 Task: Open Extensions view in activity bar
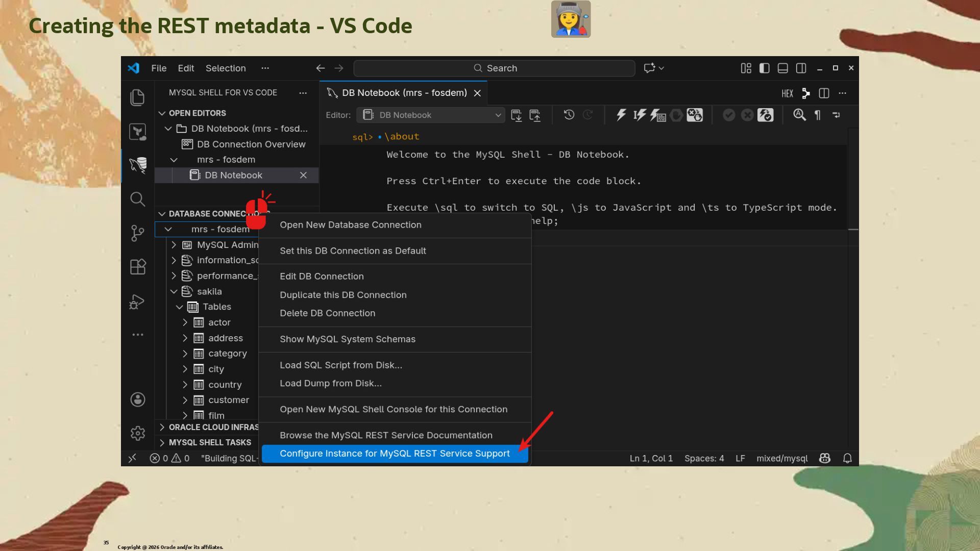[x=137, y=267]
